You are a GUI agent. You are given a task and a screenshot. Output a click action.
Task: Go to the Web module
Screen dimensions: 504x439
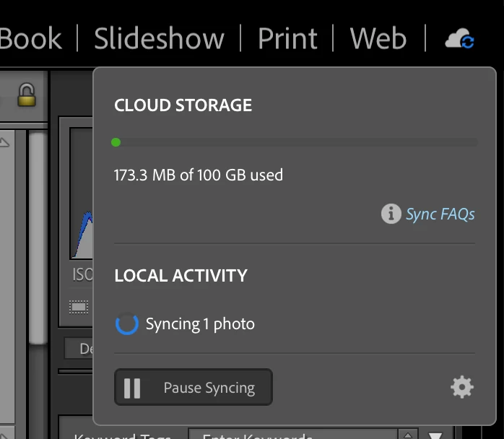pyautogui.click(x=378, y=38)
